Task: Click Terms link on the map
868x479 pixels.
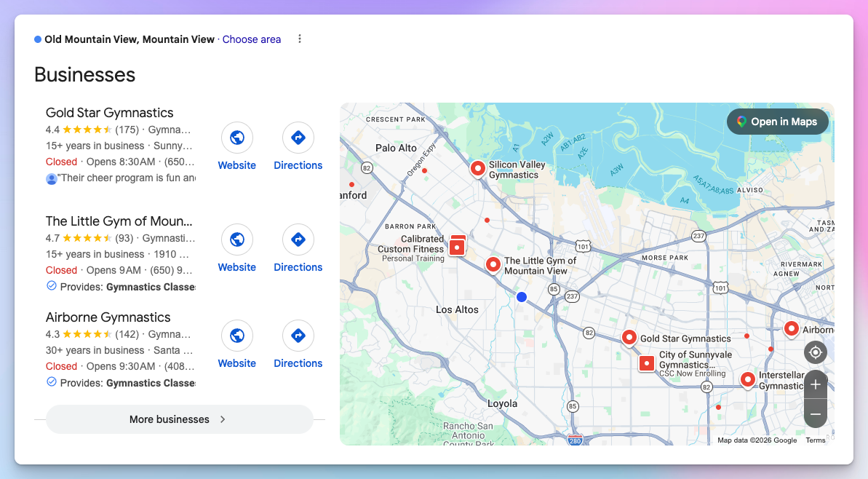Action: [816, 440]
